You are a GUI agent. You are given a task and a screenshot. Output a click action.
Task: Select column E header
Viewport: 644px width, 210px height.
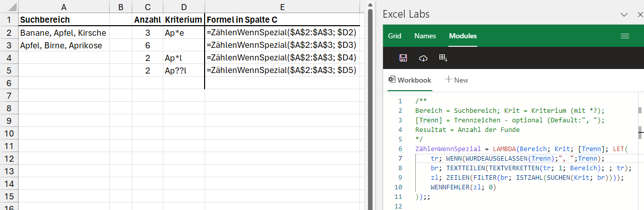pos(283,7)
